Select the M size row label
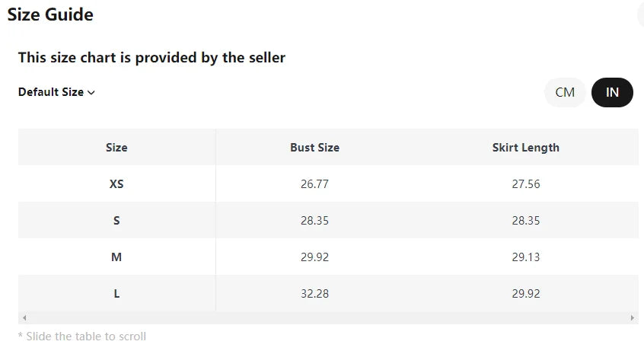Screen dimensions: 644x354 coord(116,257)
